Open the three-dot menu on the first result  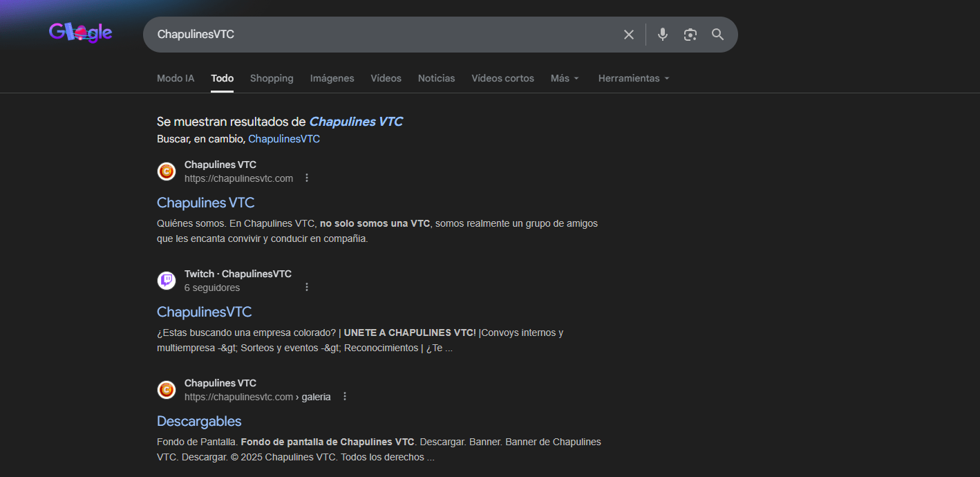(x=307, y=177)
